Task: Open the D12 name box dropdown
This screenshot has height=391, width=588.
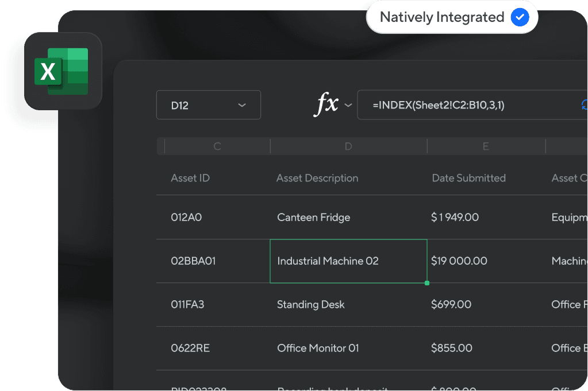Action: 209,105
